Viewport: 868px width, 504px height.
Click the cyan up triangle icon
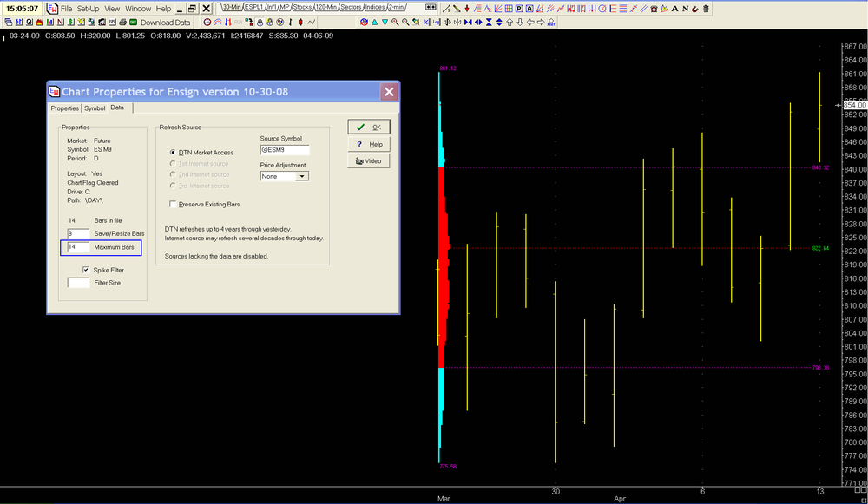click(374, 23)
